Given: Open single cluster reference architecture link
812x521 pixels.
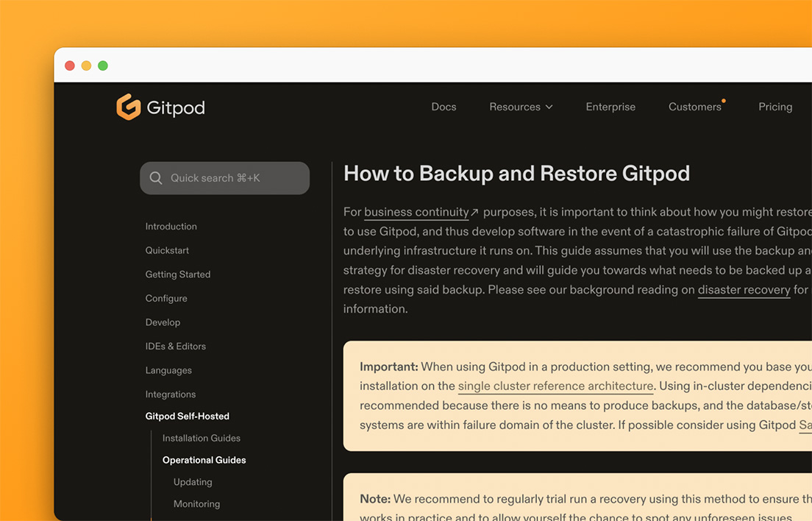Looking at the screenshot, I should [555, 386].
